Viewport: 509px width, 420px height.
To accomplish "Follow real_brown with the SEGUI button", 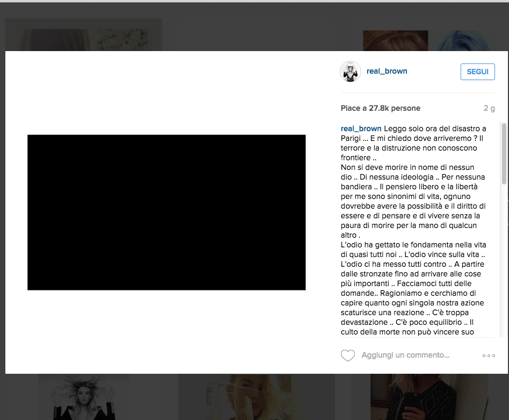I will (x=477, y=71).
